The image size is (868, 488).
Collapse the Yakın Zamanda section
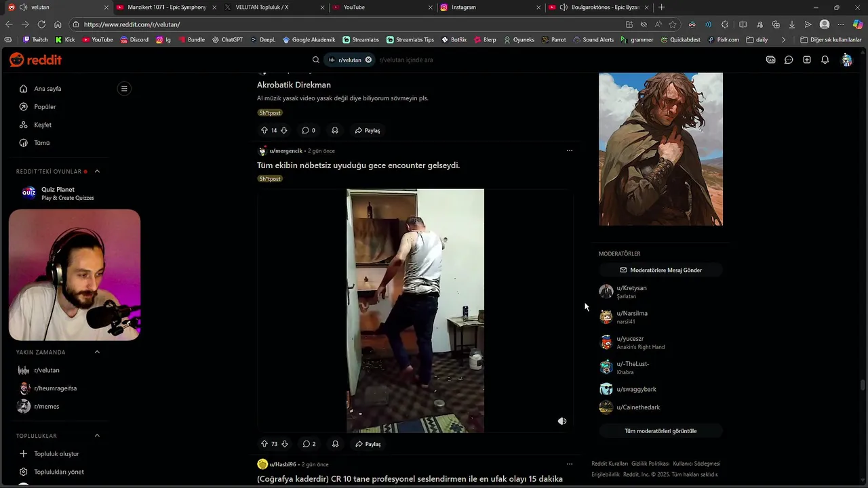pos(97,352)
